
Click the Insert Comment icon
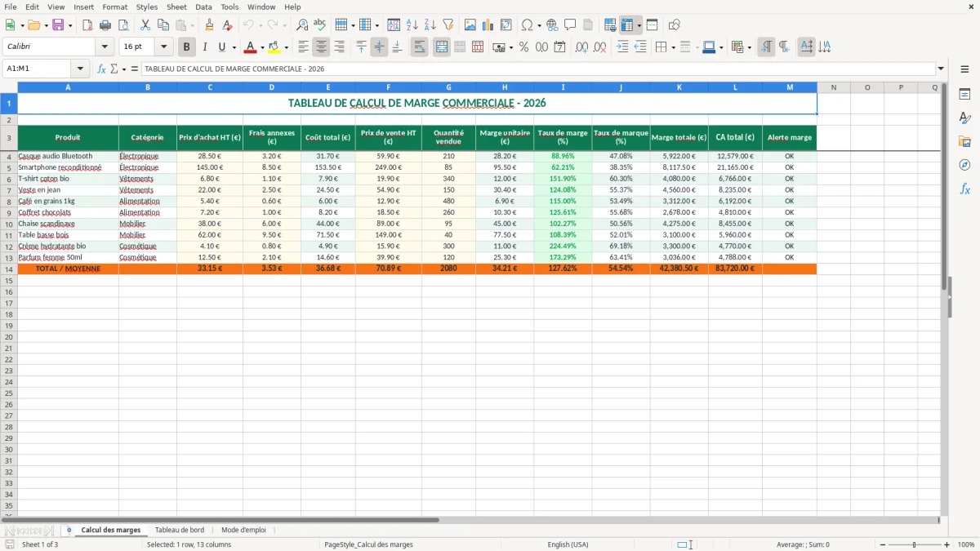[570, 25]
